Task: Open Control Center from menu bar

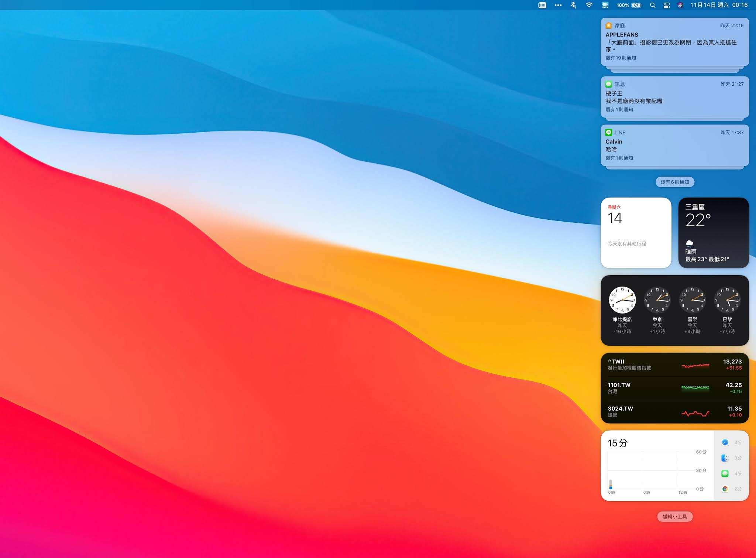Action: coord(667,5)
